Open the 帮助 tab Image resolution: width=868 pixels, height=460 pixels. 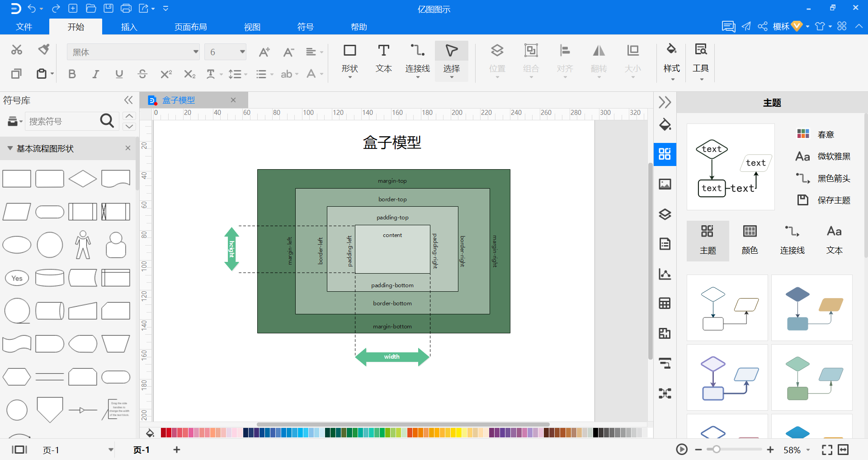[x=359, y=27]
